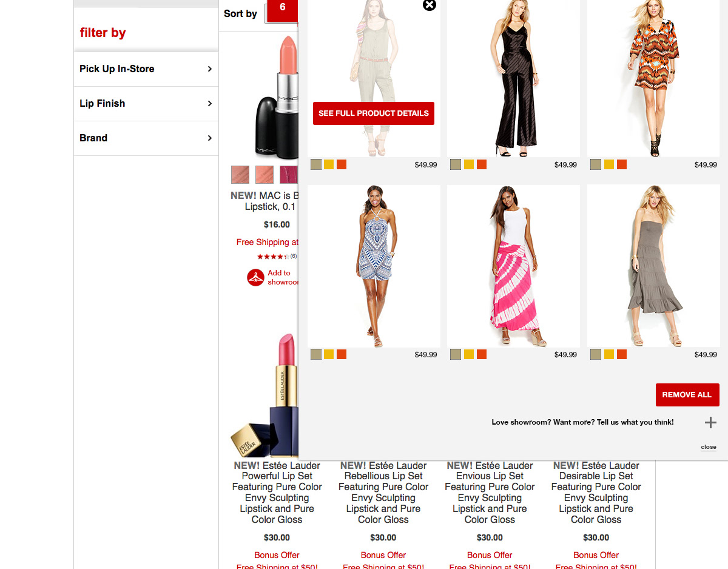The image size is (728, 569).
Task: Expand the showroom feedback plus icon
Action: 710,423
